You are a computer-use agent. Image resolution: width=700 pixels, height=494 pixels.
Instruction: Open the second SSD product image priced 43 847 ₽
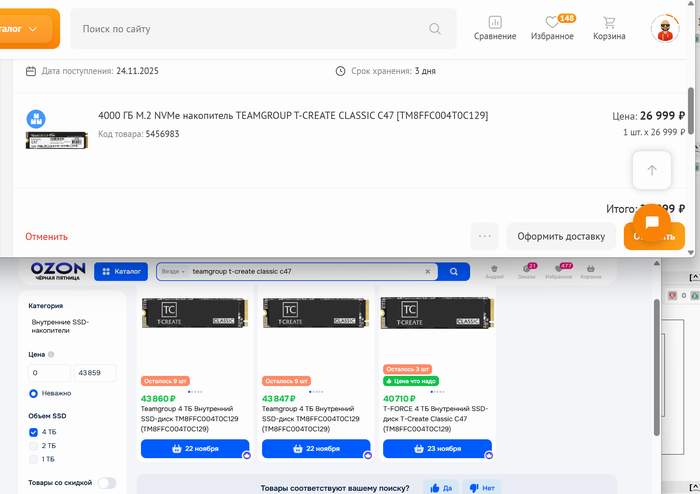316,313
